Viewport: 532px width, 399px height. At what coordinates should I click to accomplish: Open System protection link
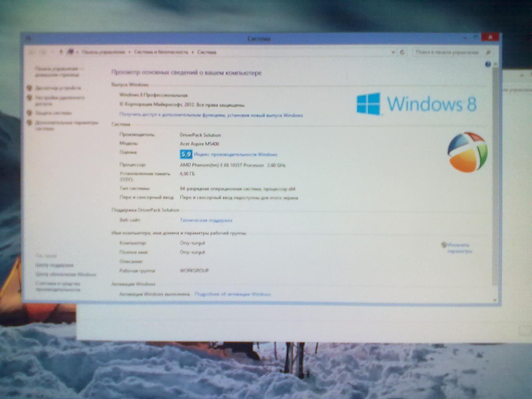[x=53, y=113]
